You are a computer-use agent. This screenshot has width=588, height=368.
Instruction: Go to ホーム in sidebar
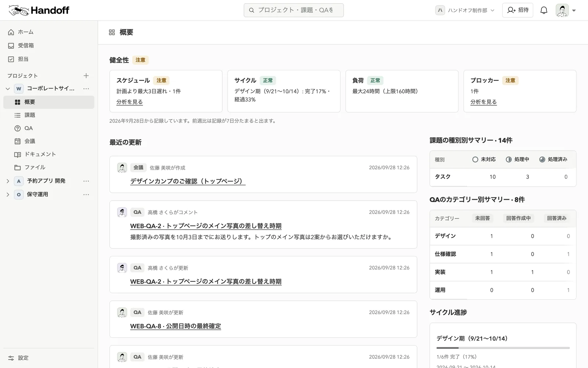[x=49, y=32]
